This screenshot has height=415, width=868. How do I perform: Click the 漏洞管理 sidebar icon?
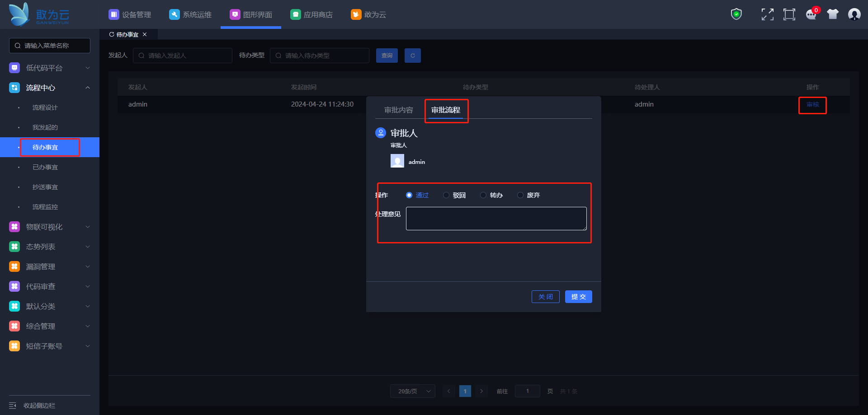[14, 266]
